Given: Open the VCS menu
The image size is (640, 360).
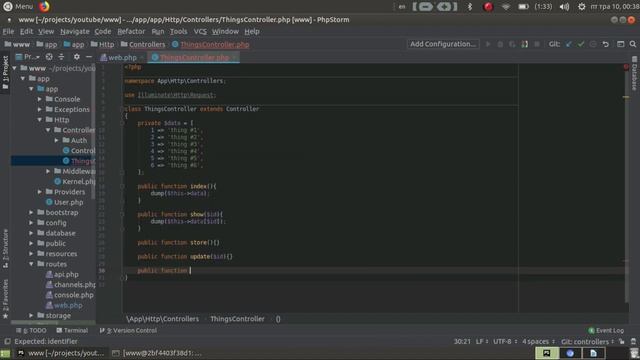Looking at the screenshot, I should pyautogui.click(x=200, y=31).
